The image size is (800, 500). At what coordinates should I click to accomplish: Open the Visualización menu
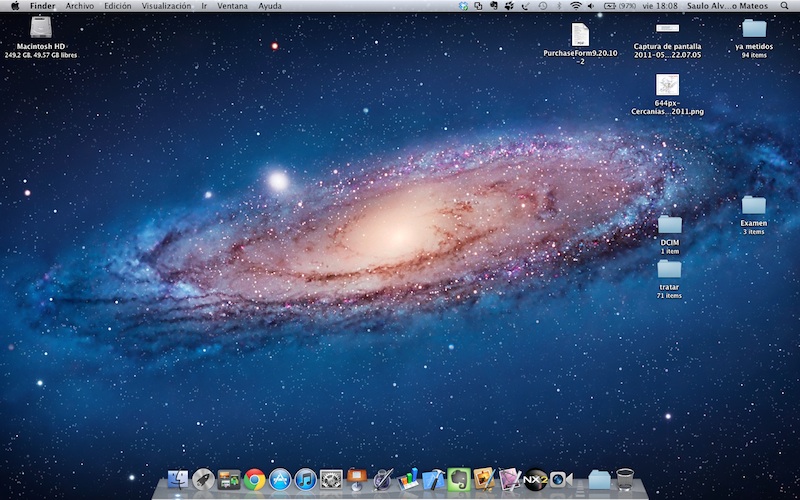[x=166, y=6]
